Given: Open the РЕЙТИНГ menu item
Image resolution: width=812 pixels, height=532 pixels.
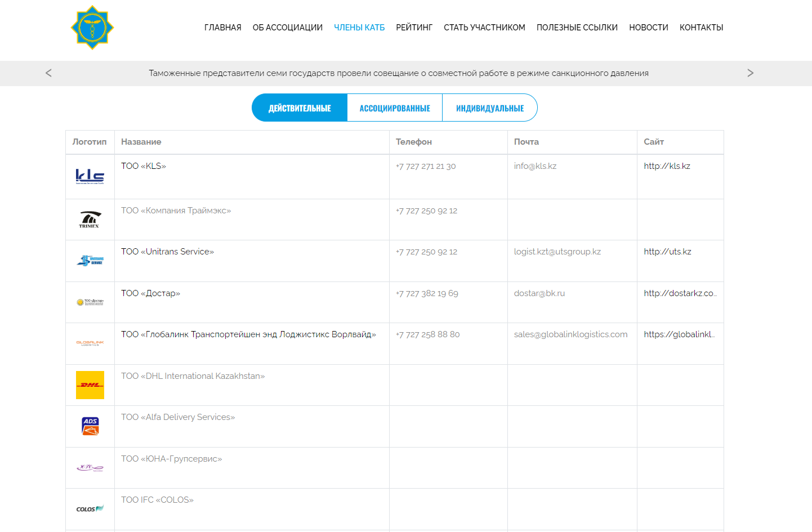Looking at the screenshot, I should pos(414,28).
